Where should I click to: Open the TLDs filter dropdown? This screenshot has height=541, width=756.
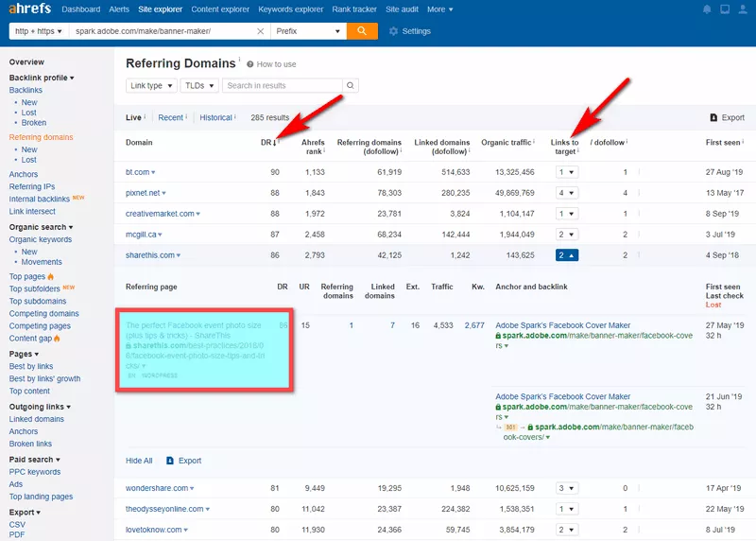tap(199, 85)
